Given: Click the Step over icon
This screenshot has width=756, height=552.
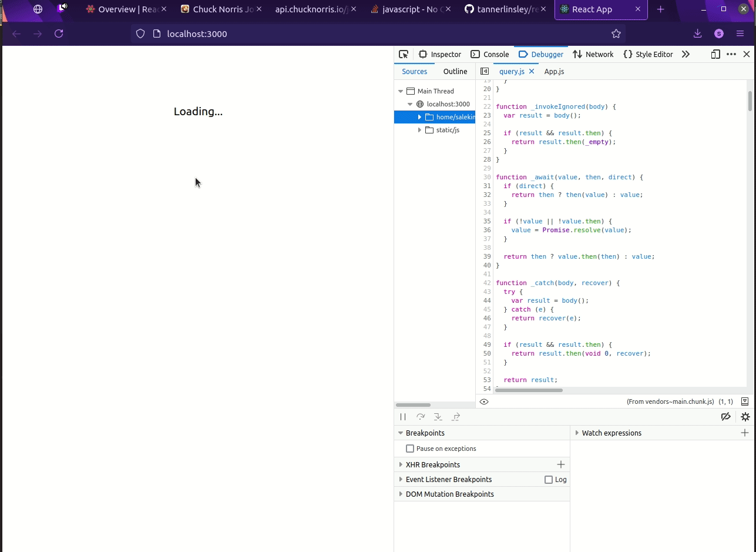Looking at the screenshot, I should pos(421,417).
